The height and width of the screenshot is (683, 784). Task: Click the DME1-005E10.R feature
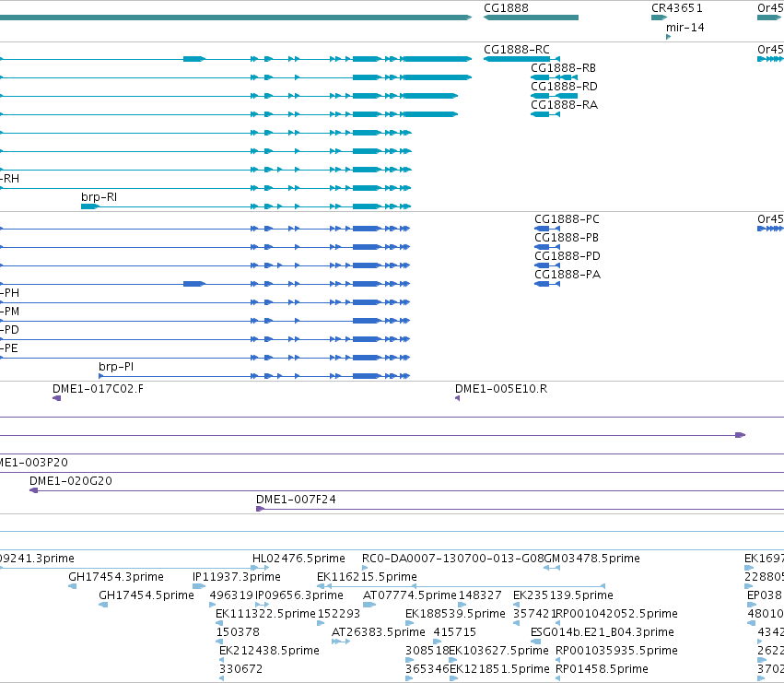tap(458, 398)
